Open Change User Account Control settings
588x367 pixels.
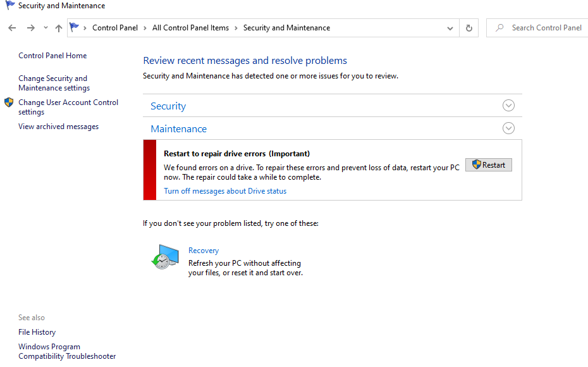68,107
